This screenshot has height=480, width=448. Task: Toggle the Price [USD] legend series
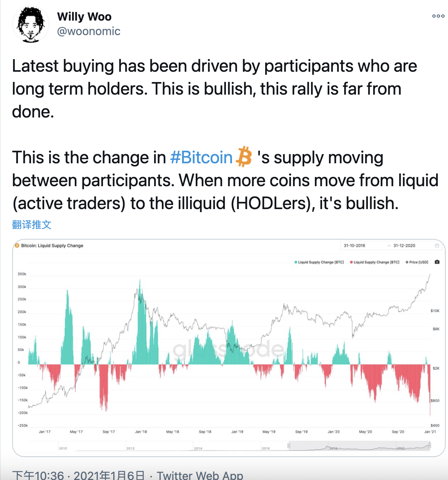[417, 262]
